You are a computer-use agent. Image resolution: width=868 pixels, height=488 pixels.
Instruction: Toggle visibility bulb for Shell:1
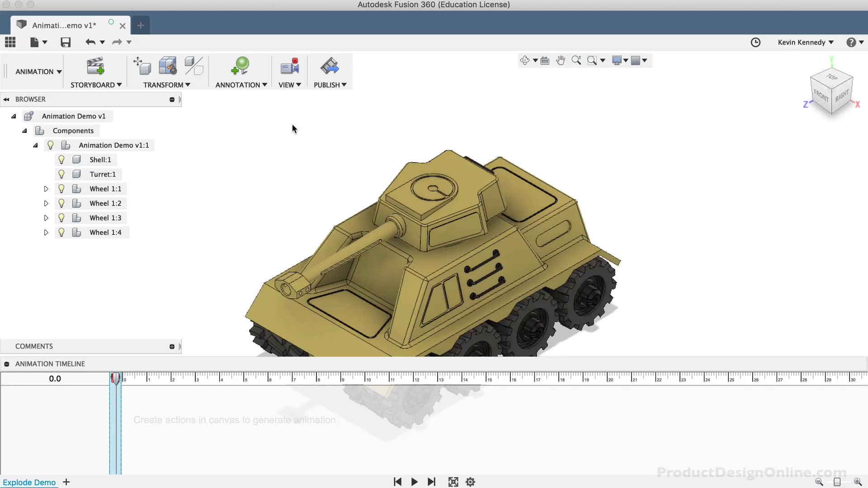[x=61, y=160]
